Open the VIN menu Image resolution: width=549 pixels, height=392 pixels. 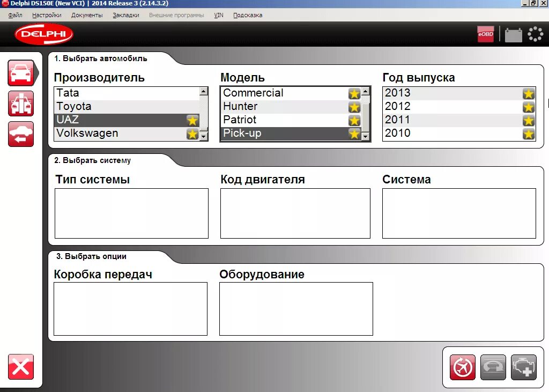[x=219, y=15]
